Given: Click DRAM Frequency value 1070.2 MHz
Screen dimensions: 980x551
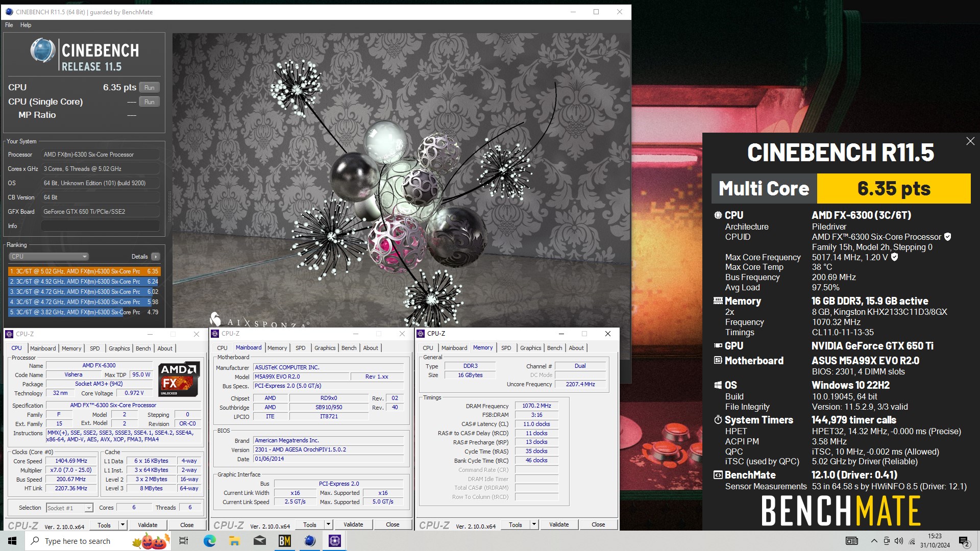Looking at the screenshot, I should click(536, 406).
